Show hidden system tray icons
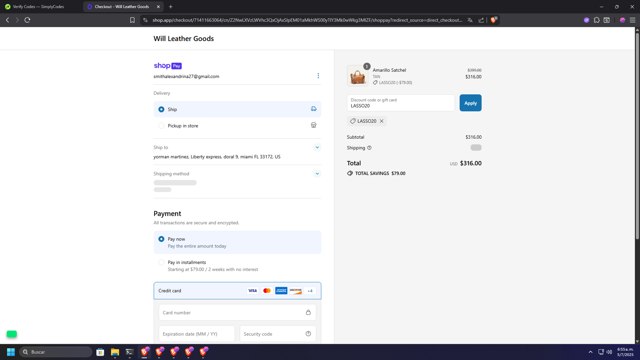Image resolution: width=640 pixels, height=360 pixels. (590, 352)
